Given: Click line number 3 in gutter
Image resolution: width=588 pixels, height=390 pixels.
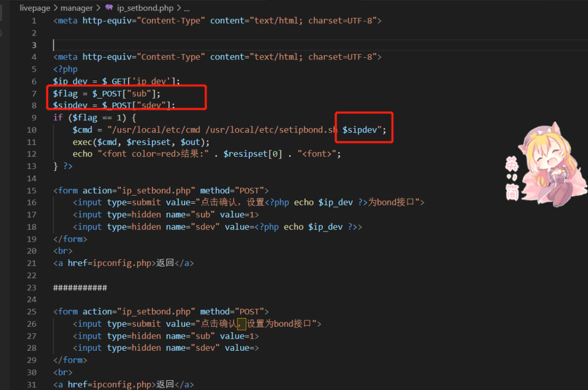Looking at the screenshot, I should [x=34, y=45].
